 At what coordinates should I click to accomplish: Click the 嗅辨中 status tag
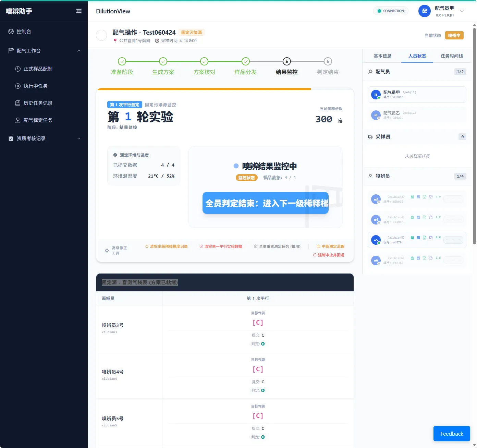(x=454, y=36)
